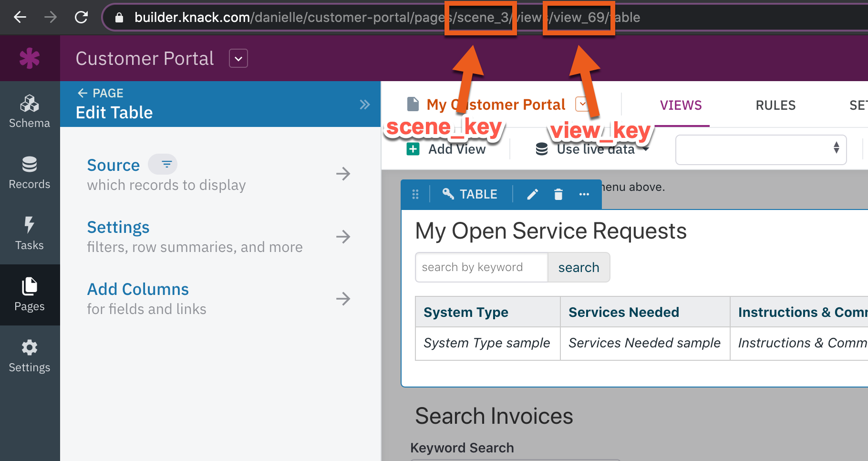Click the System Type sample cell
The height and width of the screenshot is (461, 868).
[487, 343]
